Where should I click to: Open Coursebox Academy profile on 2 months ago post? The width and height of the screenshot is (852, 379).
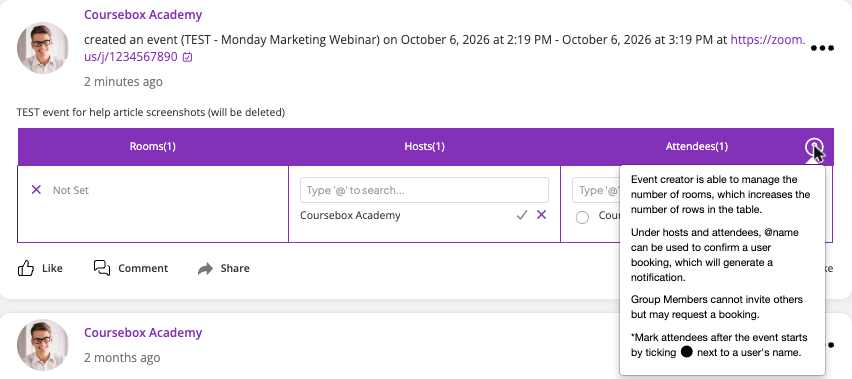[143, 332]
